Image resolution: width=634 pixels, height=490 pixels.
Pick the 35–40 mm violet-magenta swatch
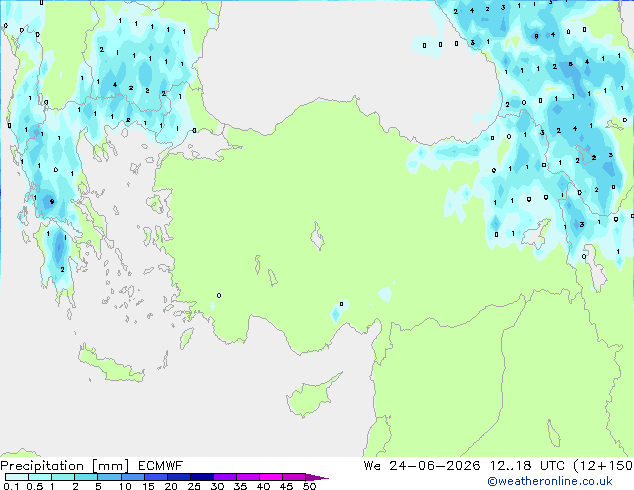click(x=247, y=477)
